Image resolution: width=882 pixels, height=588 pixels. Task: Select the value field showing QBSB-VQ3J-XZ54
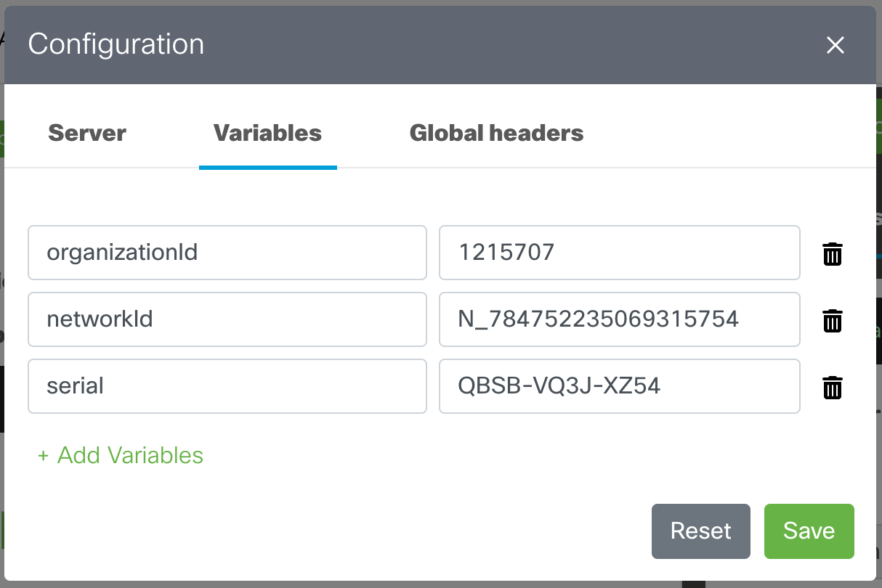pos(619,386)
